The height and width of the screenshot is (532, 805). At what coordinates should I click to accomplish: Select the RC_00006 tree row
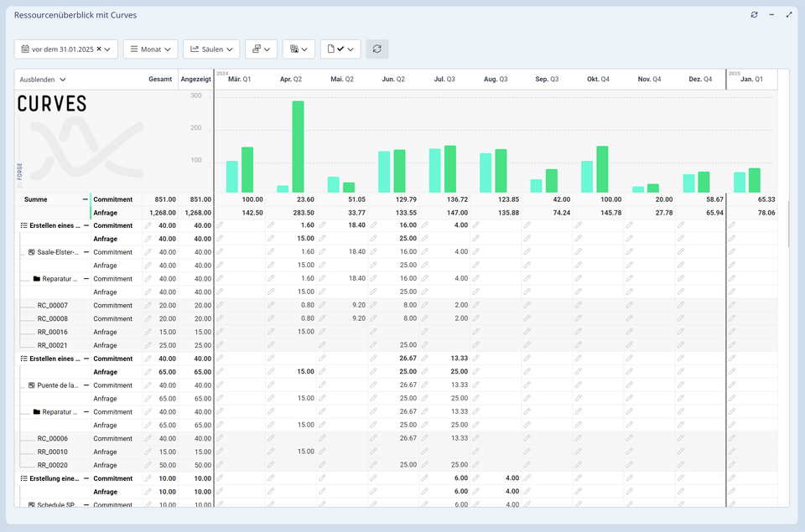pos(53,439)
